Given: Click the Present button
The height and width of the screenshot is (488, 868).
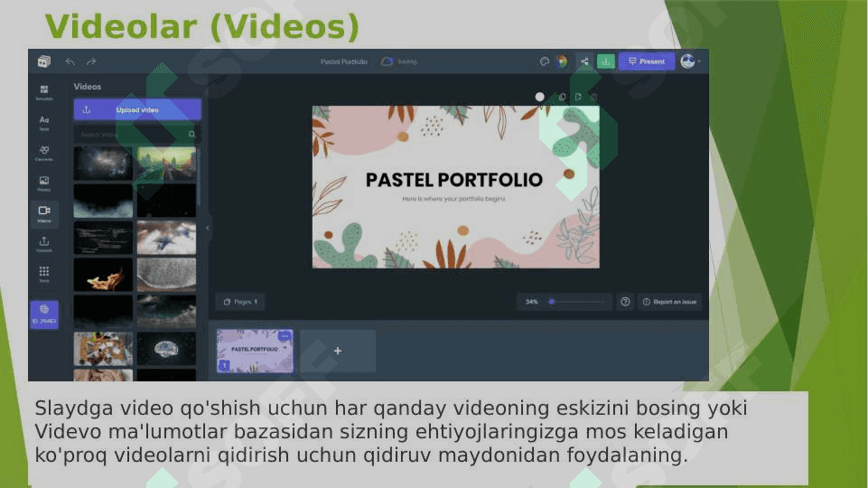Looking at the screenshot, I should [647, 61].
